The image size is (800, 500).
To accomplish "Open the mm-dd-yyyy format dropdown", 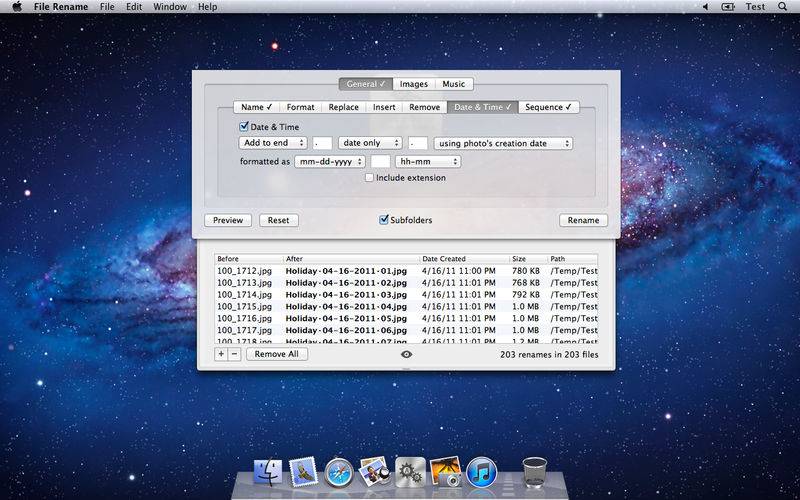I will coord(330,162).
